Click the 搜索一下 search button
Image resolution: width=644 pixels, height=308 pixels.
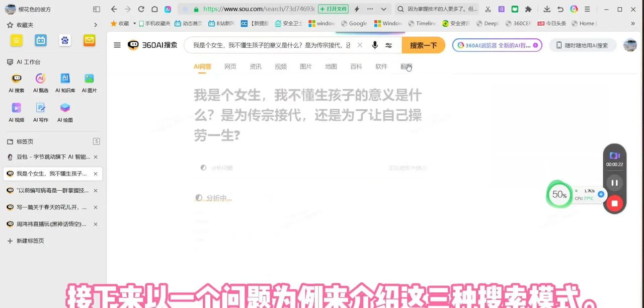(x=423, y=45)
